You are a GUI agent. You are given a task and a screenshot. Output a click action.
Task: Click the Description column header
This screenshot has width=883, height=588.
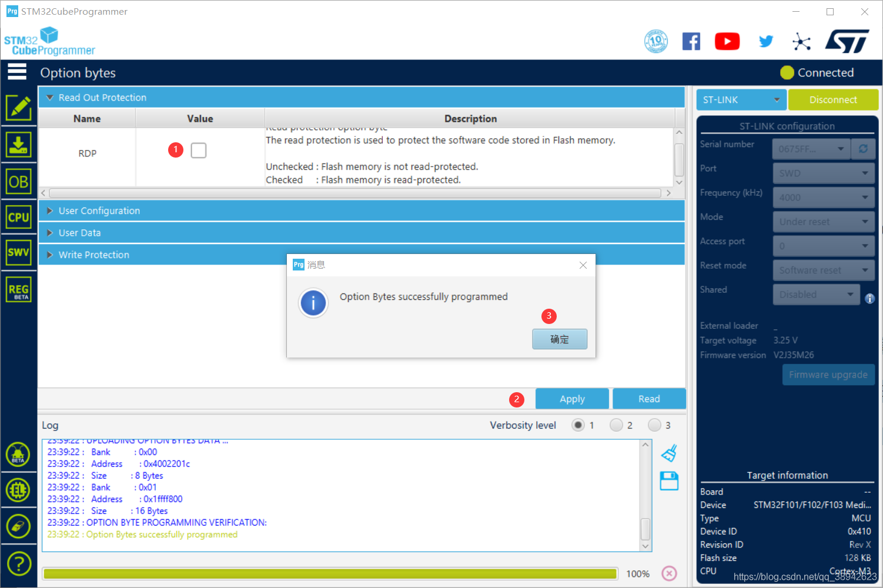470,119
